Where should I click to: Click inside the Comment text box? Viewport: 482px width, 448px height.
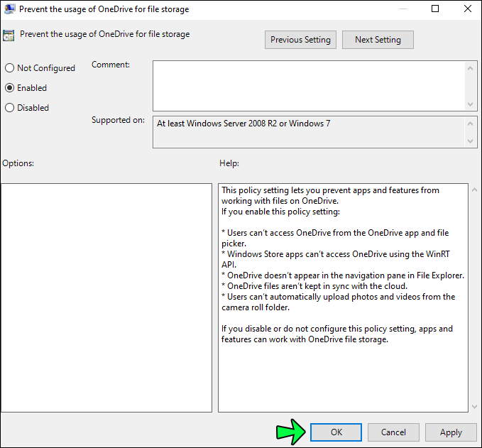coord(309,86)
